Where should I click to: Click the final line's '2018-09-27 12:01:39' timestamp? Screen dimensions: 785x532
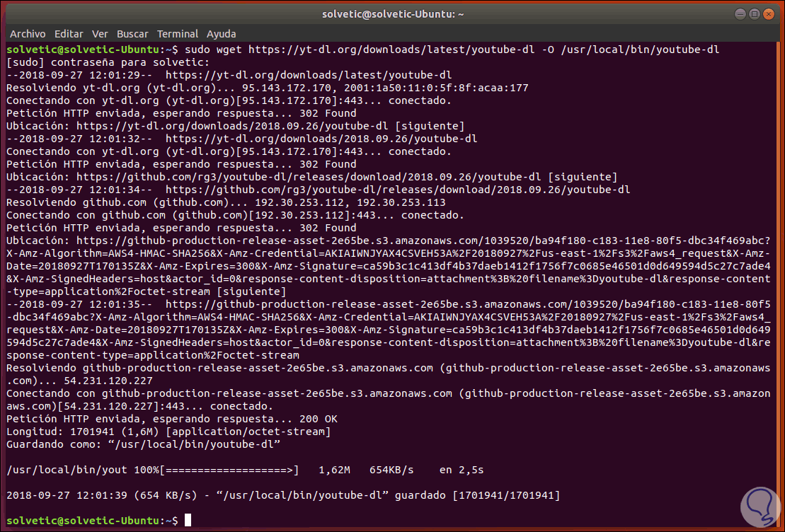(x=67, y=495)
